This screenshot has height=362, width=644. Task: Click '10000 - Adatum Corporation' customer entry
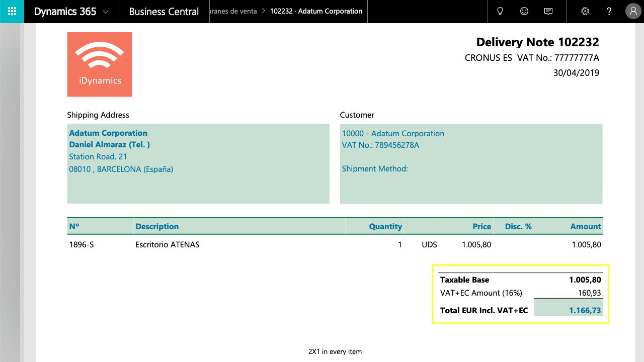coord(393,133)
